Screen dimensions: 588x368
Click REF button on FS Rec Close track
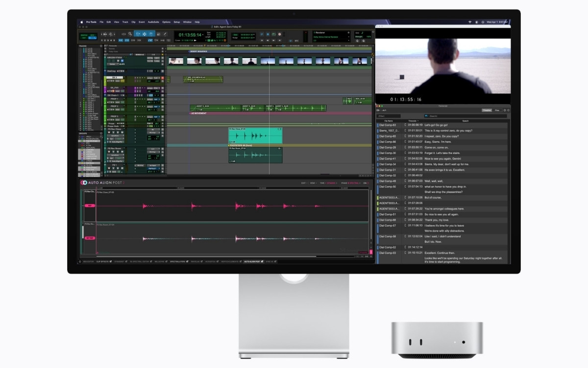point(90,206)
